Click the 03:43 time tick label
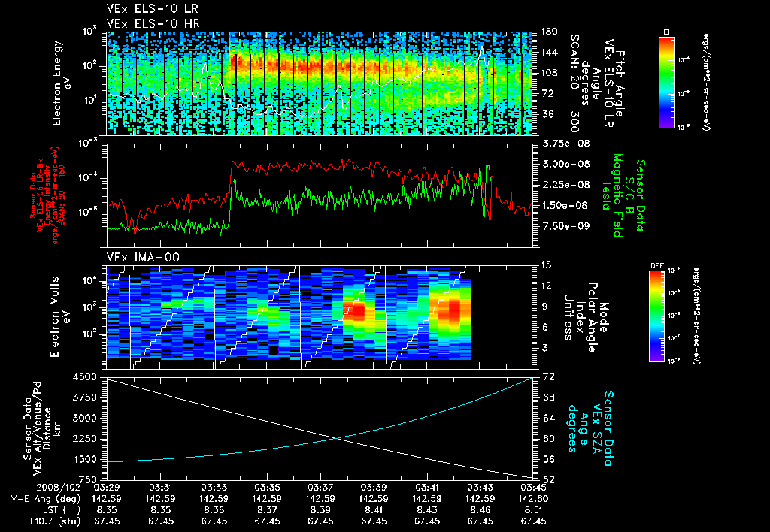The width and height of the screenshot is (770, 532). click(480, 488)
